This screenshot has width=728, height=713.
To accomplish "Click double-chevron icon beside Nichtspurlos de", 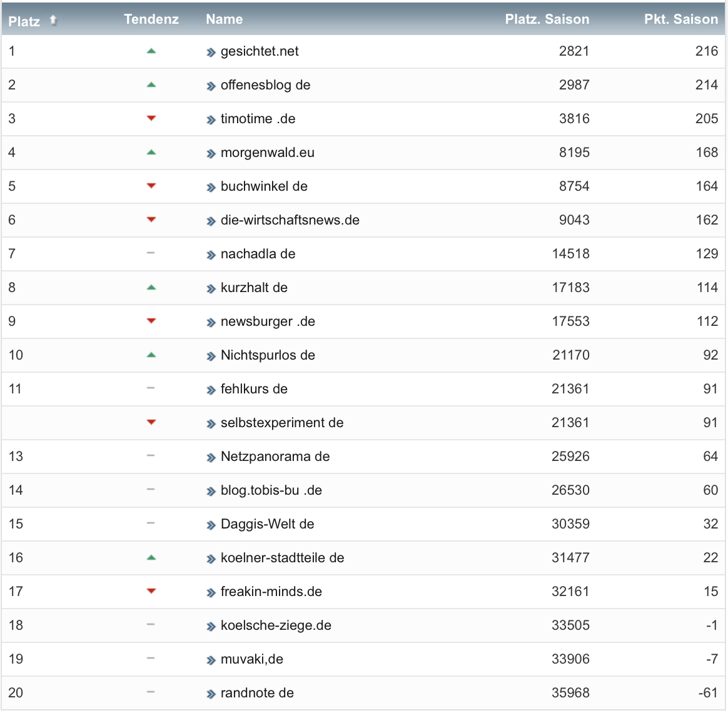I will 211,356.
